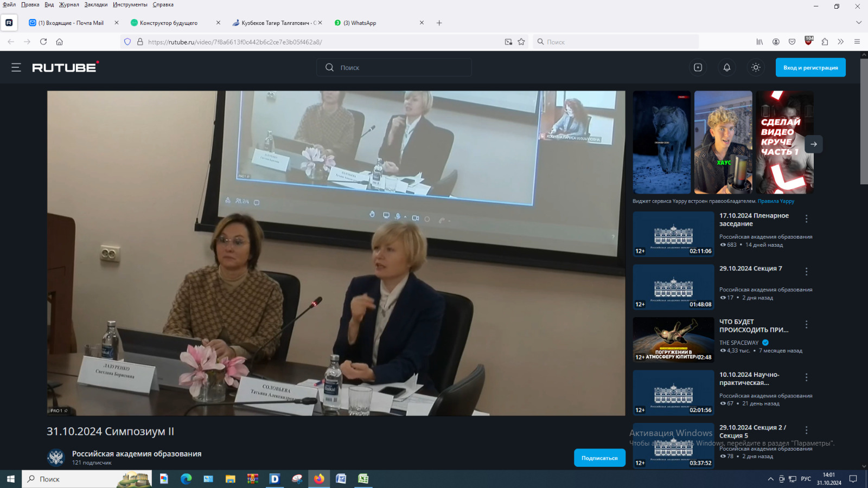Click the Rutube notifications bell icon
The width and height of the screenshot is (868, 488).
point(726,67)
